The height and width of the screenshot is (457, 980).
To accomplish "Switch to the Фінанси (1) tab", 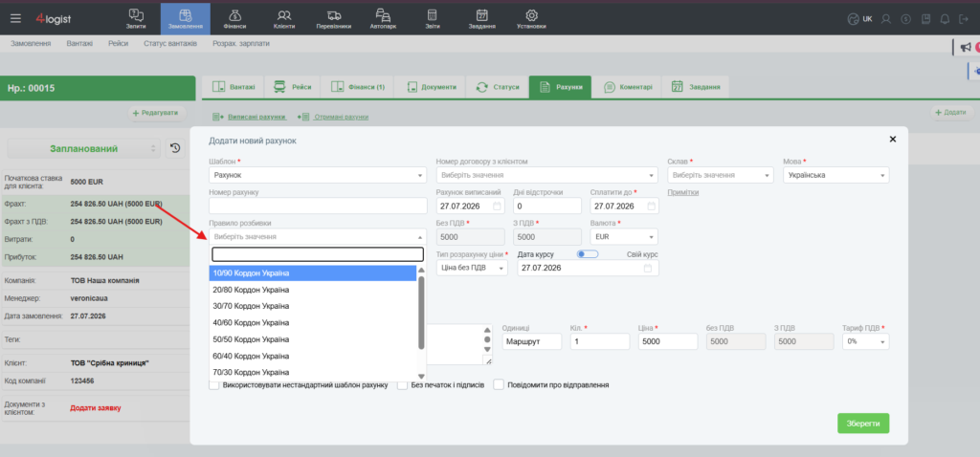I will click(x=357, y=87).
